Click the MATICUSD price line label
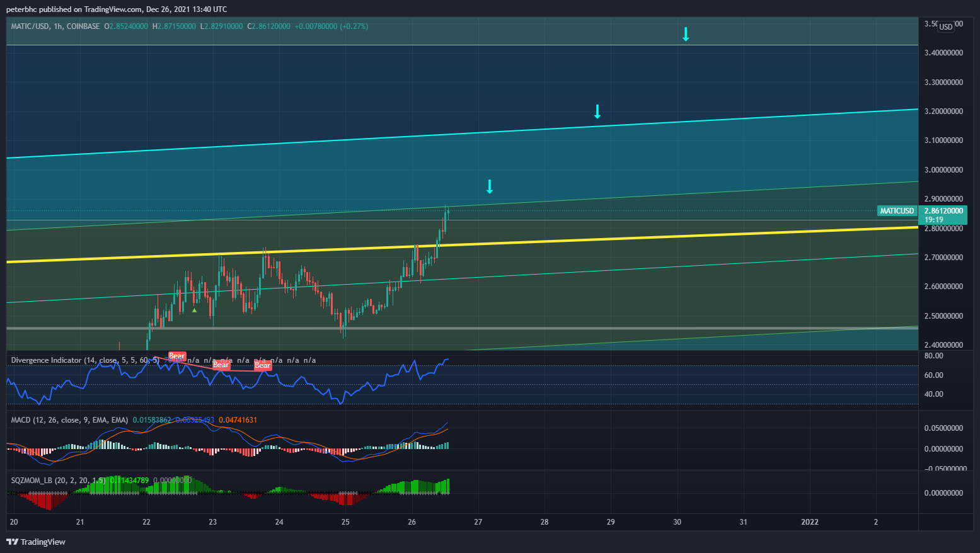Screen dimensions: 980x553 tap(897, 211)
